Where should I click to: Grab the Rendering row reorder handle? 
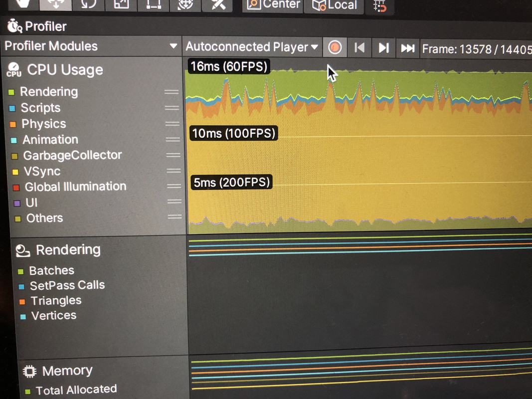[x=172, y=92]
